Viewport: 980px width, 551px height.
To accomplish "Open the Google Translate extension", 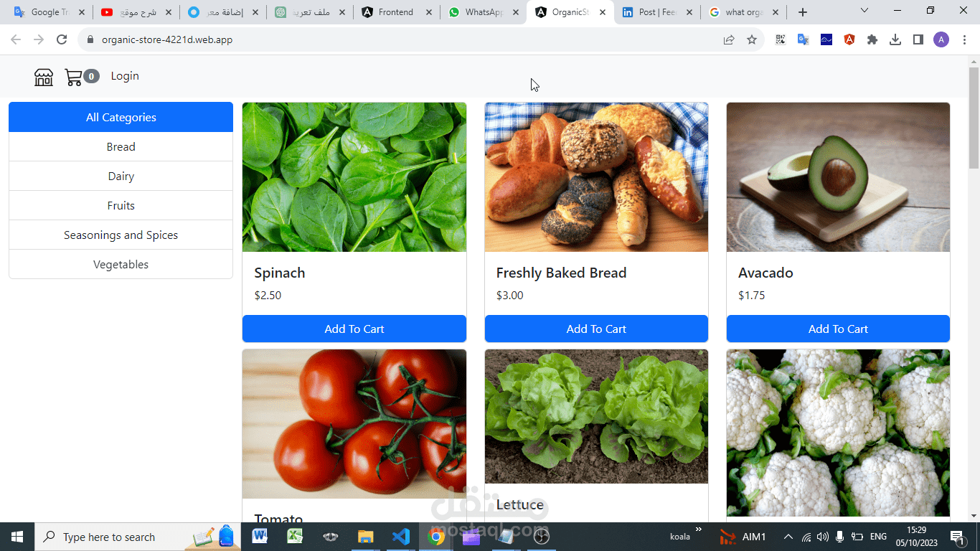I will (x=804, y=39).
